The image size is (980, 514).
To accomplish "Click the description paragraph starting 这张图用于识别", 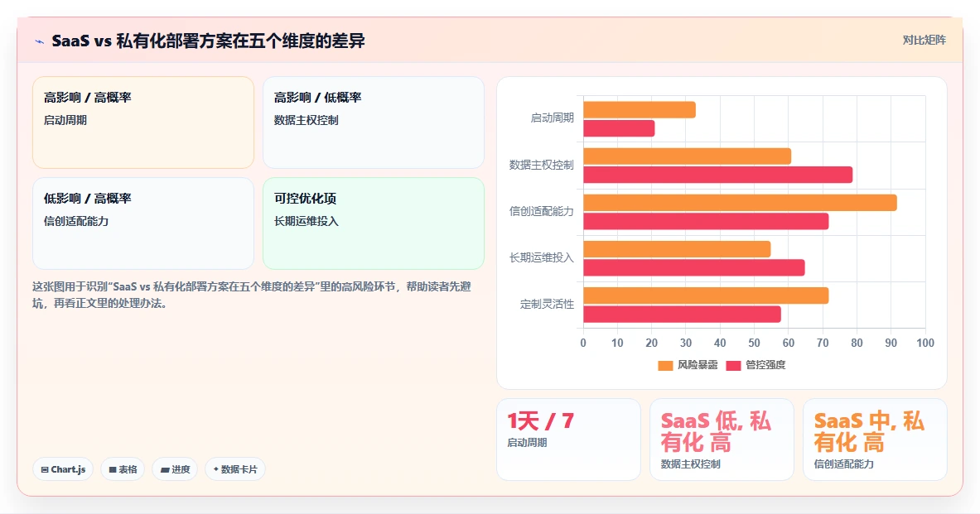I will [x=252, y=295].
